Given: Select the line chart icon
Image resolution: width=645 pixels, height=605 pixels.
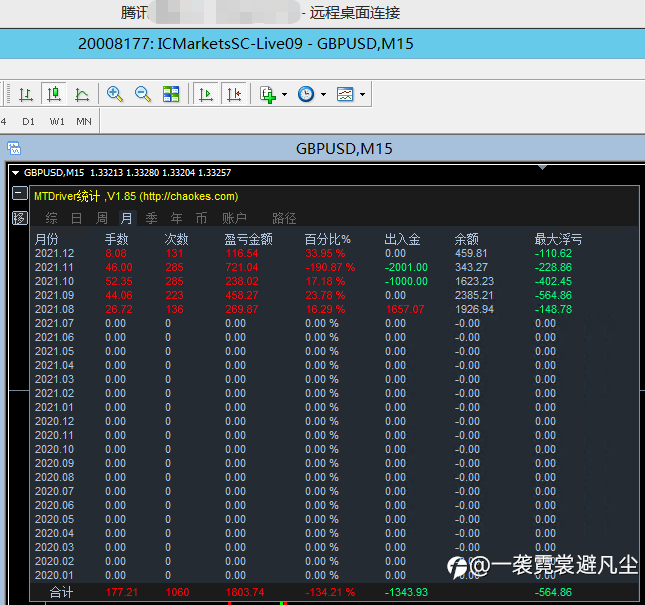Looking at the screenshot, I should tap(82, 95).
